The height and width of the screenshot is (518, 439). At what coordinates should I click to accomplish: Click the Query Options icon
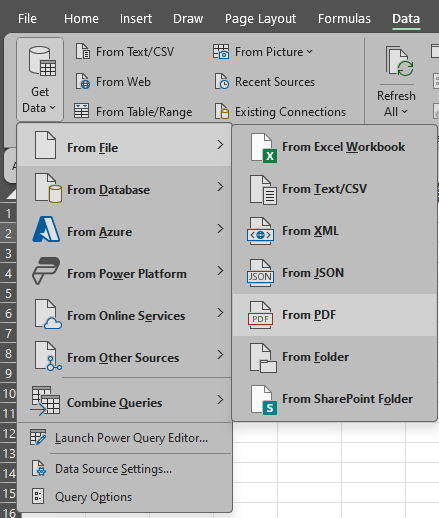point(38,496)
